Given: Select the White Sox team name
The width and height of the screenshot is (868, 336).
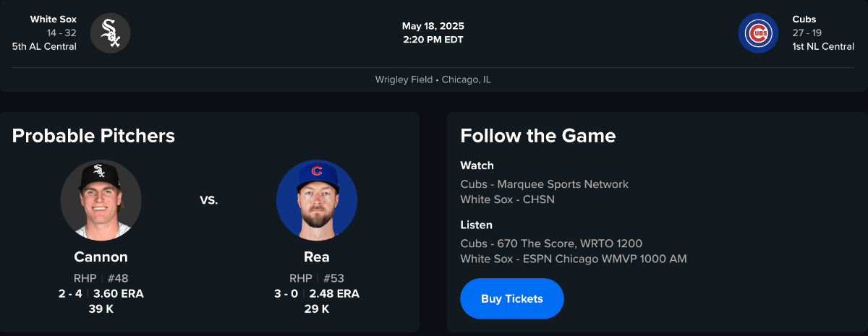Looking at the screenshot, I should coord(54,20).
